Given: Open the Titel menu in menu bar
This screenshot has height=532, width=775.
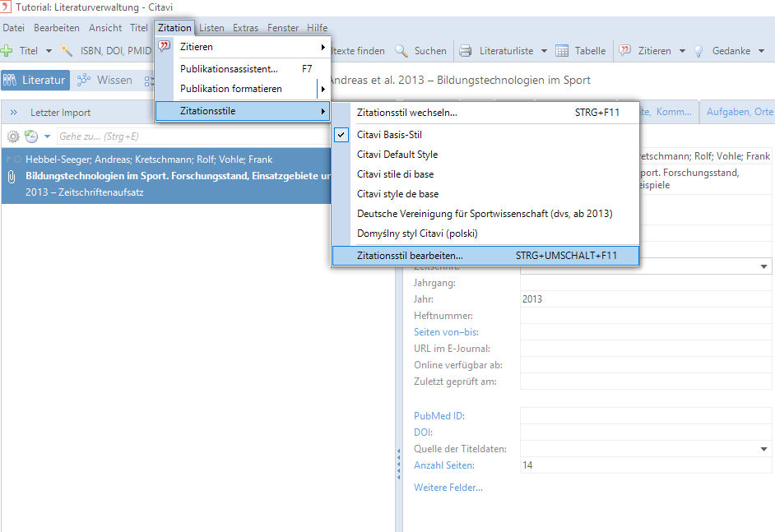Looking at the screenshot, I should pyautogui.click(x=139, y=28).
